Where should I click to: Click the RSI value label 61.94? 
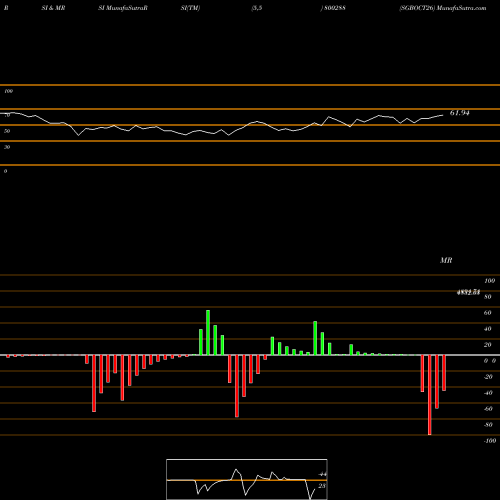pos(459,113)
